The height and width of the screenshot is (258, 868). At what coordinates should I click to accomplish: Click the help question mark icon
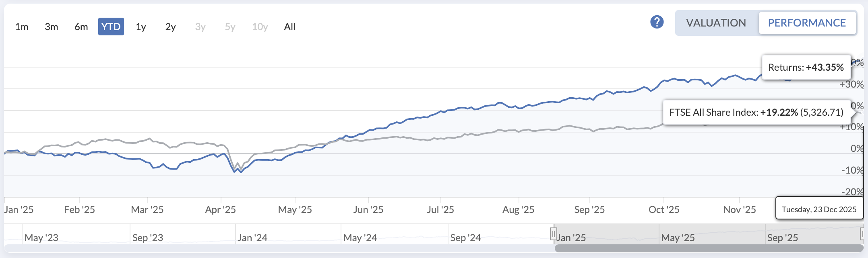(657, 22)
